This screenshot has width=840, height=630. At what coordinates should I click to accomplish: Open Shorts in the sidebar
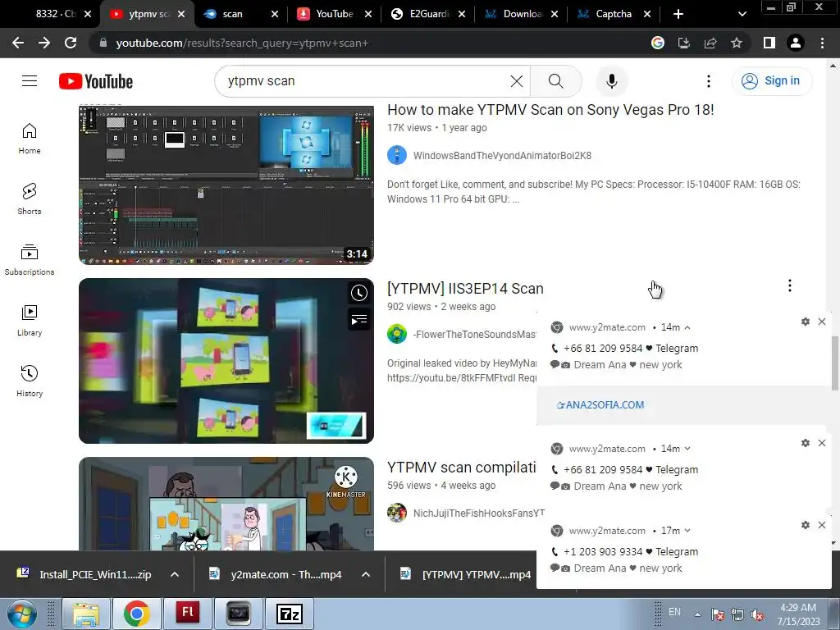(x=30, y=199)
